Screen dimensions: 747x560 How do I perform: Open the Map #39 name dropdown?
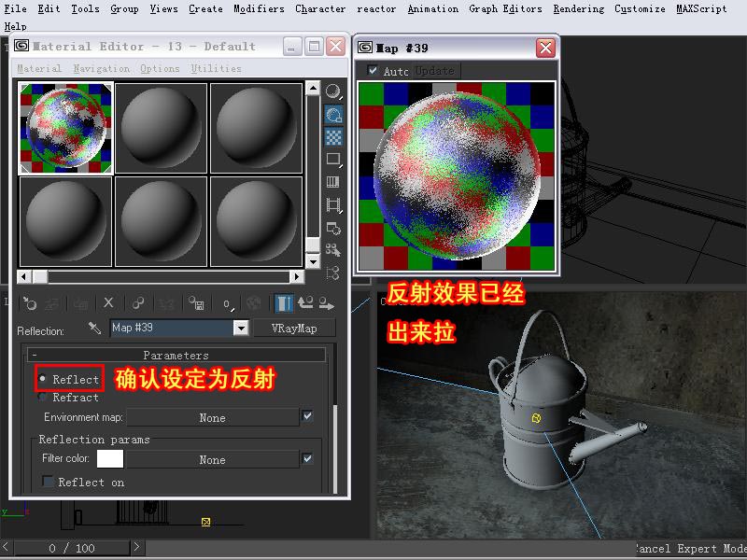241,329
